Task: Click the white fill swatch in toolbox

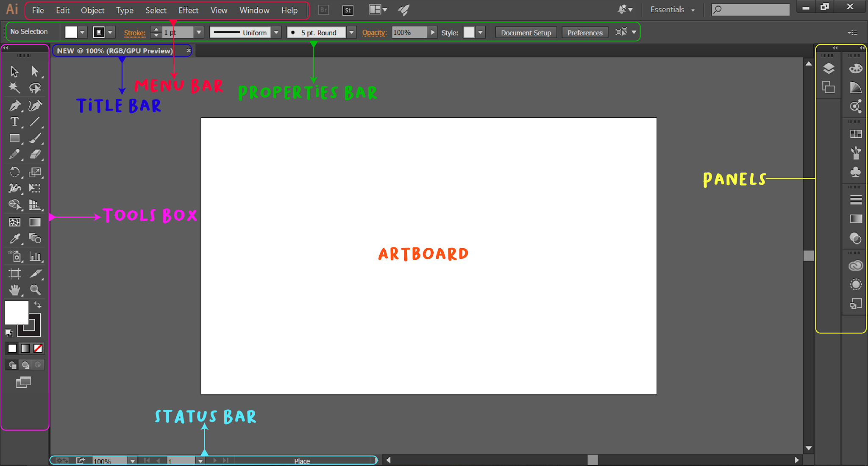Action: coord(17,312)
